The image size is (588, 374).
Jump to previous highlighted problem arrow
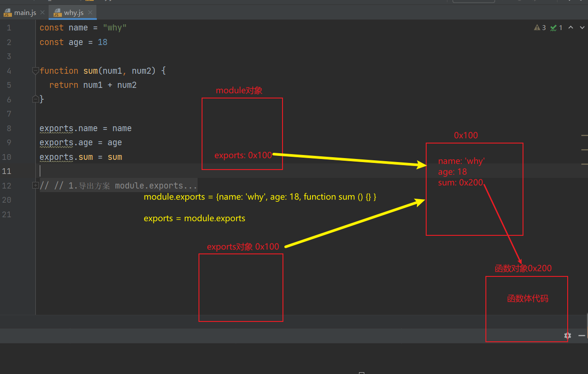pos(571,27)
